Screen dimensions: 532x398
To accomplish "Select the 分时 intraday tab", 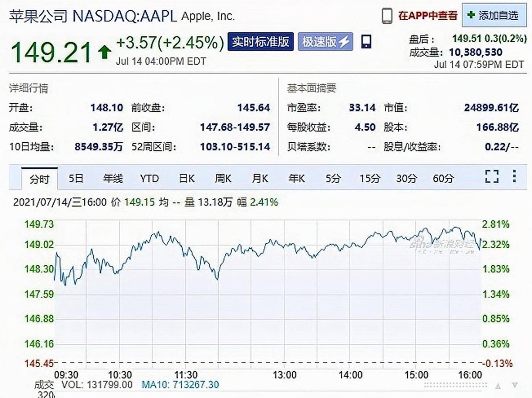I will coord(39,179).
